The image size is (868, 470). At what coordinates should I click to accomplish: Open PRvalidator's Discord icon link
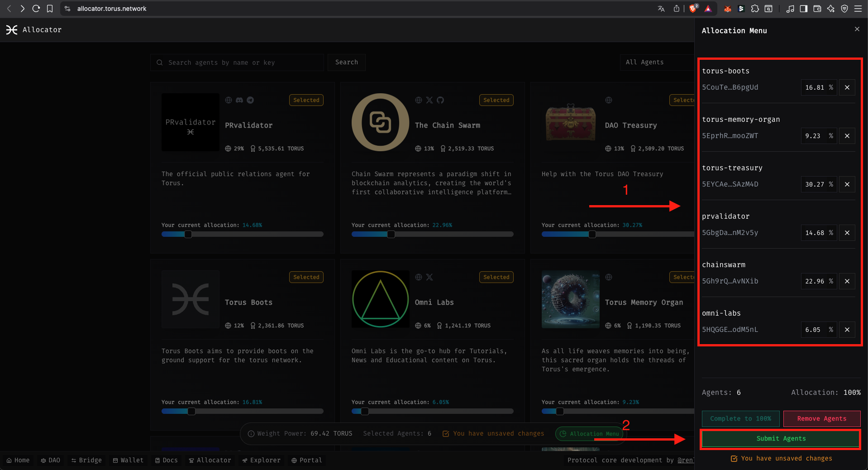[239, 100]
